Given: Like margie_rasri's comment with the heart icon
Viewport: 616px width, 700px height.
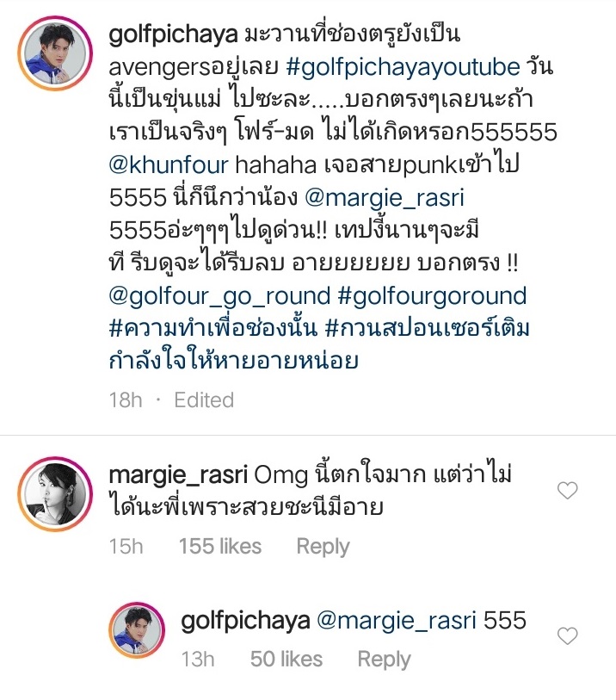Looking at the screenshot, I should pos(567,491).
